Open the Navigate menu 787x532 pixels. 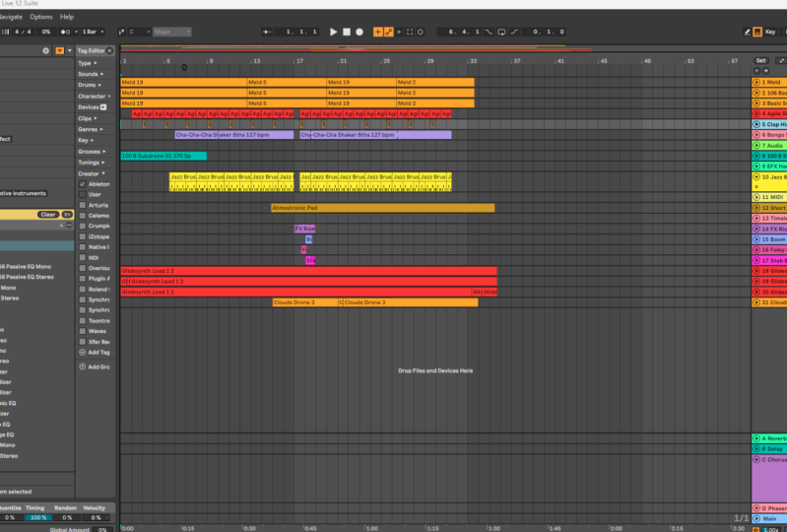click(x=10, y=17)
